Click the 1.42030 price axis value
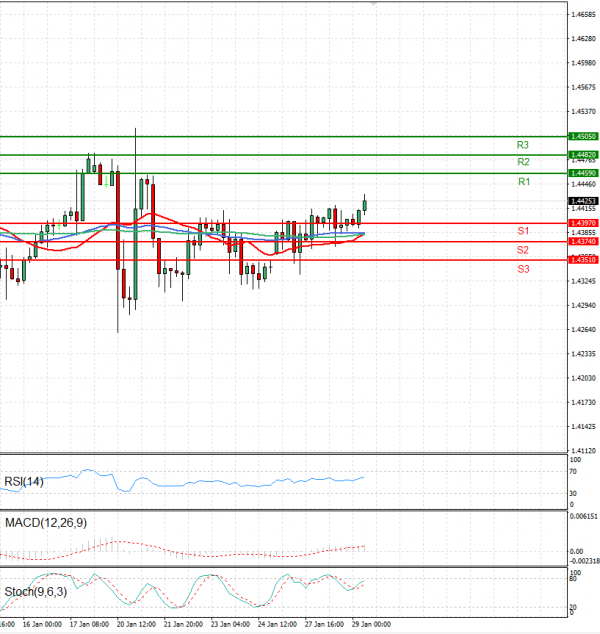 583,378
